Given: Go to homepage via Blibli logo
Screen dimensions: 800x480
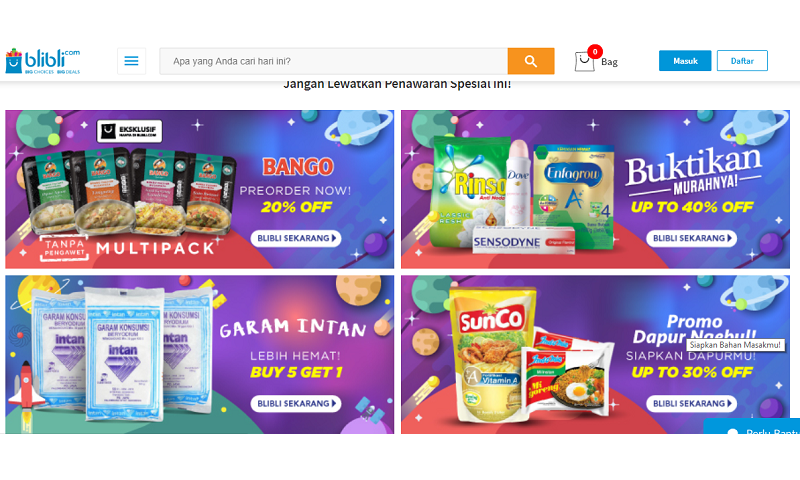Looking at the screenshot, I should [x=43, y=61].
